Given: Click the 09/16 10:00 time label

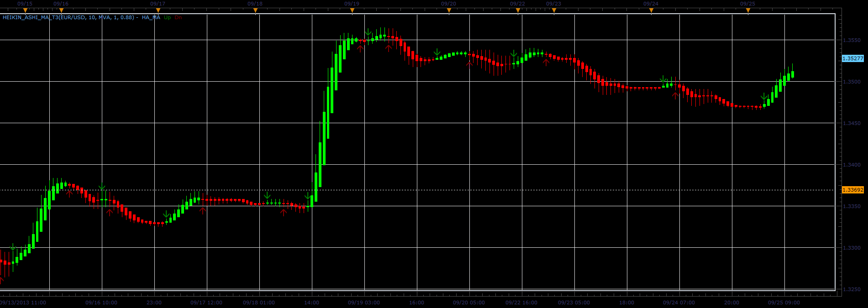Looking at the screenshot, I should pos(101,303).
